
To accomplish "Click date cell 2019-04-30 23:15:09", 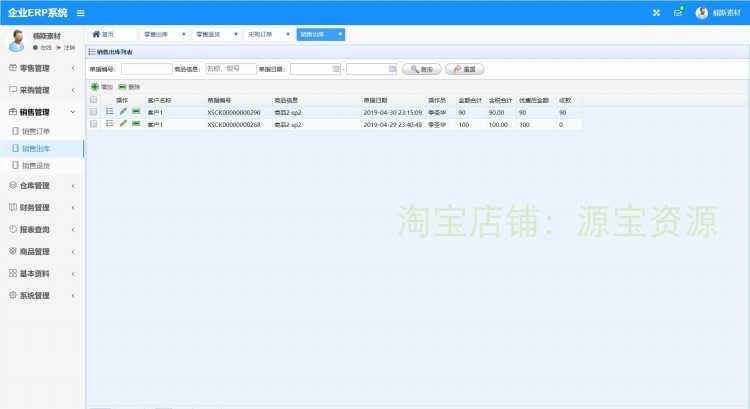I will 393,112.
